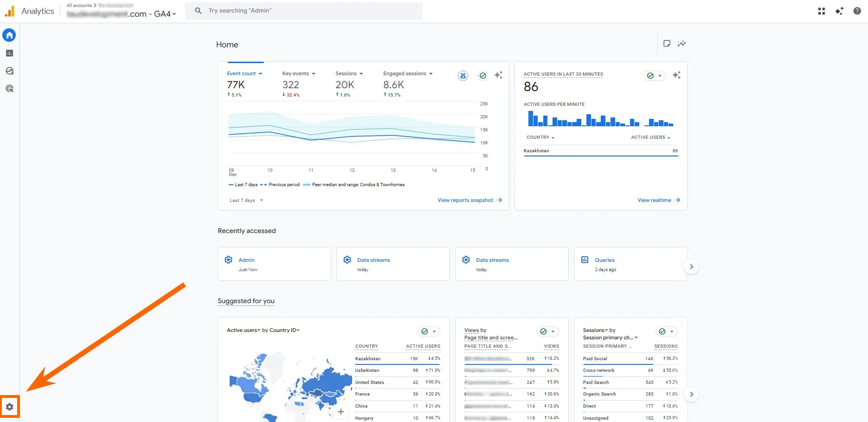Open green check dropdown on realtime card
This screenshot has width=868, height=422.
coord(655,76)
